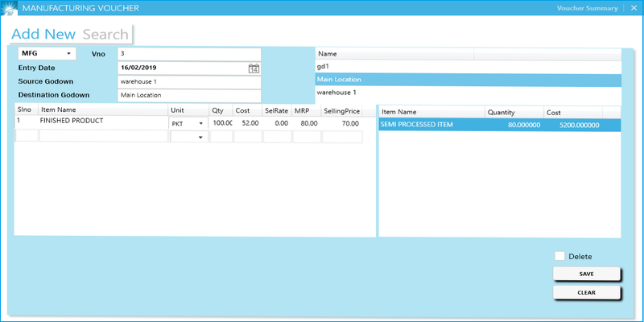Click the app logo icon in title bar
644x322 pixels.
click(9, 8)
